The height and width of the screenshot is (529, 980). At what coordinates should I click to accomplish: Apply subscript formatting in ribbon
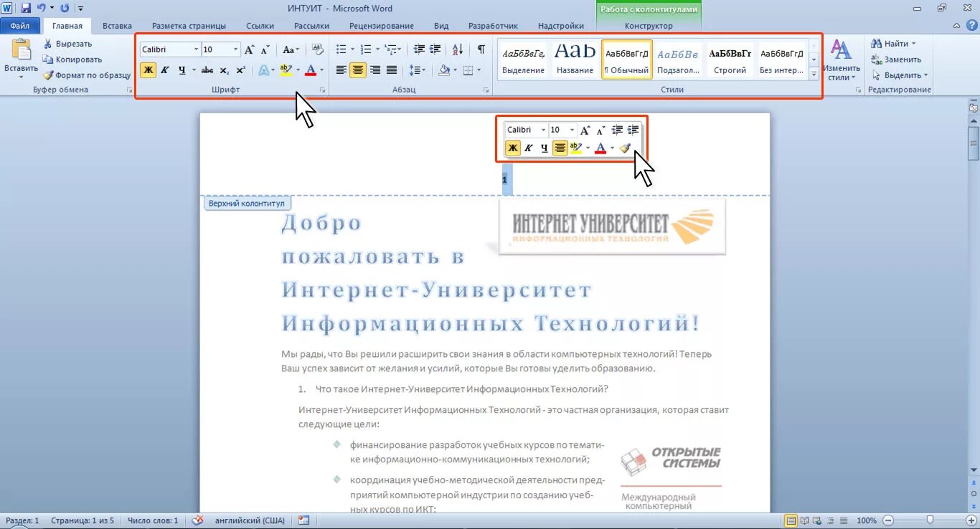click(x=224, y=70)
